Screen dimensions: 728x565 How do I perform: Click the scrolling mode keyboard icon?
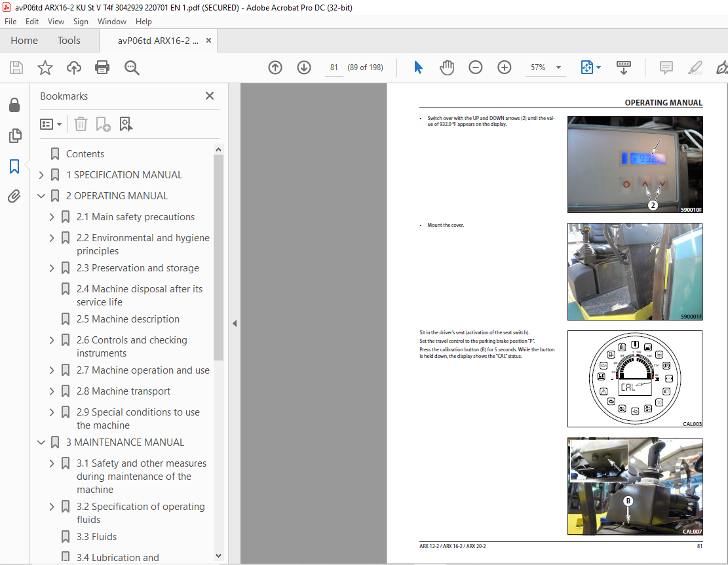point(624,68)
